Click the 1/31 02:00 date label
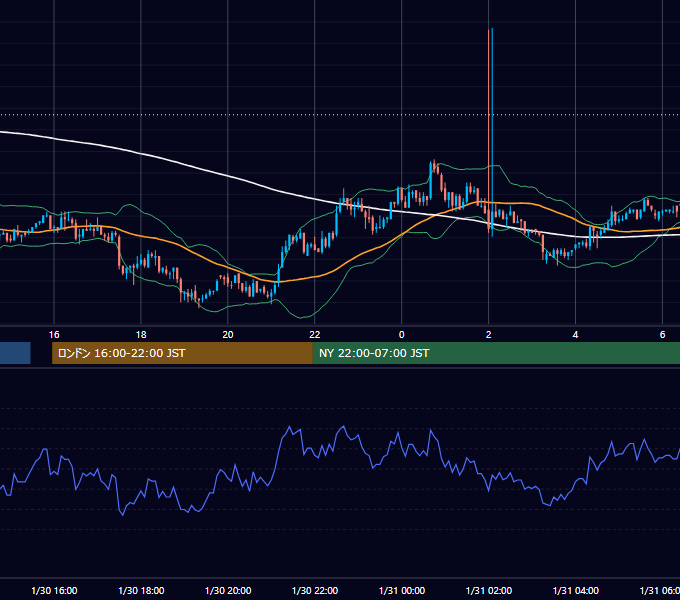 click(489, 590)
